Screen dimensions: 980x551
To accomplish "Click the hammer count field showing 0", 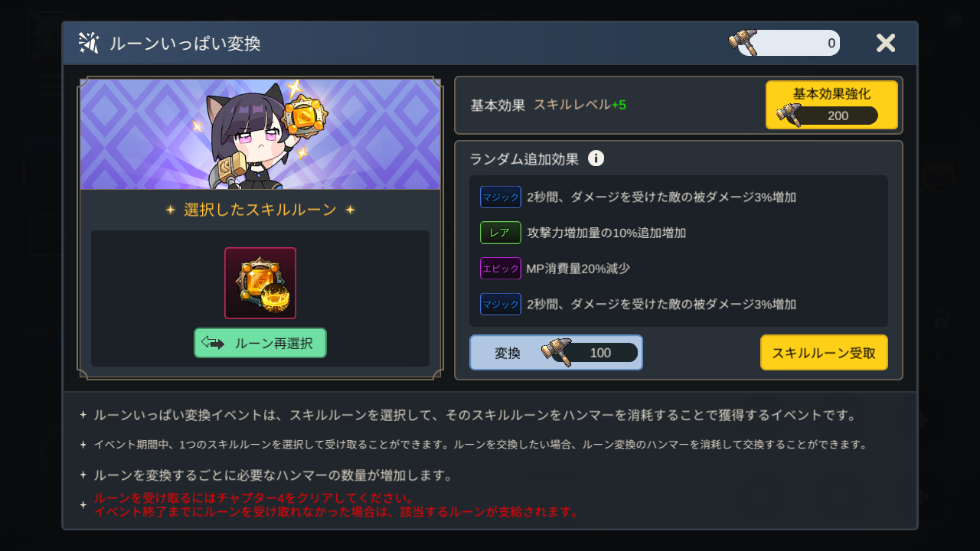I will pos(789,43).
